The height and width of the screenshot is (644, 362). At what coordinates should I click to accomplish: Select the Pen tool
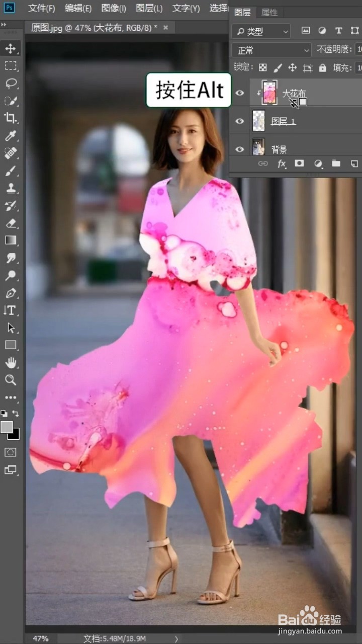11,293
